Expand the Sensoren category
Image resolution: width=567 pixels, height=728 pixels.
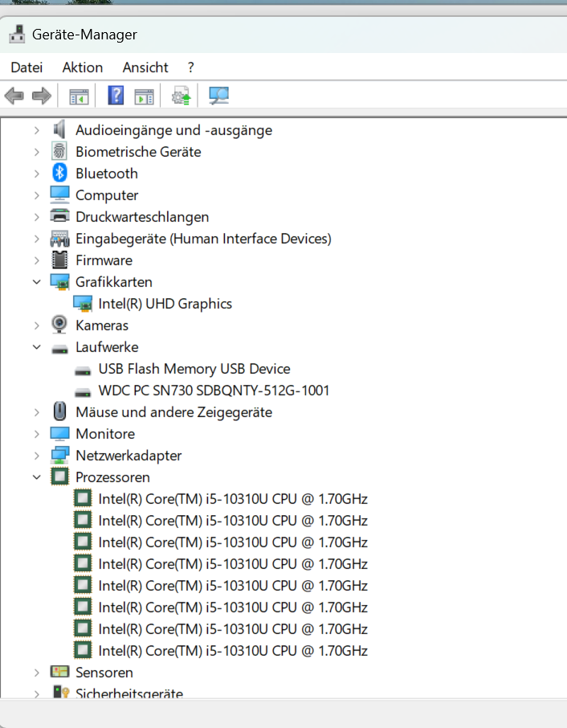click(x=37, y=673)
